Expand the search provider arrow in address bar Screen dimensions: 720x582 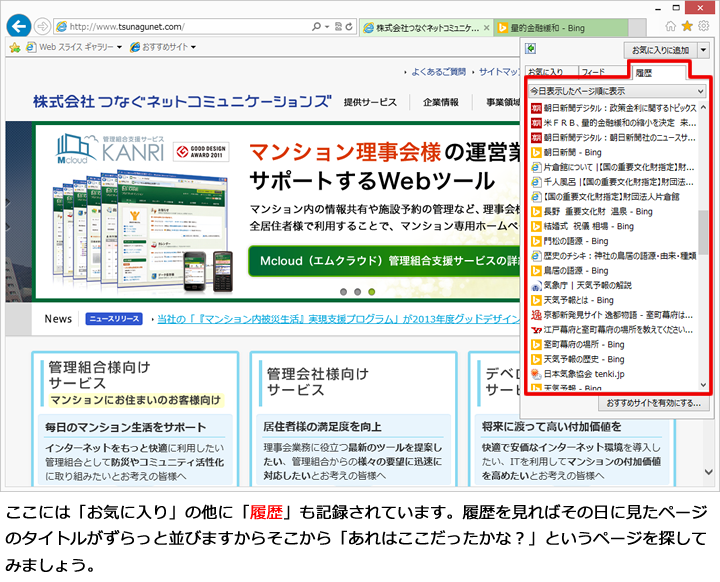click(327, 27)
